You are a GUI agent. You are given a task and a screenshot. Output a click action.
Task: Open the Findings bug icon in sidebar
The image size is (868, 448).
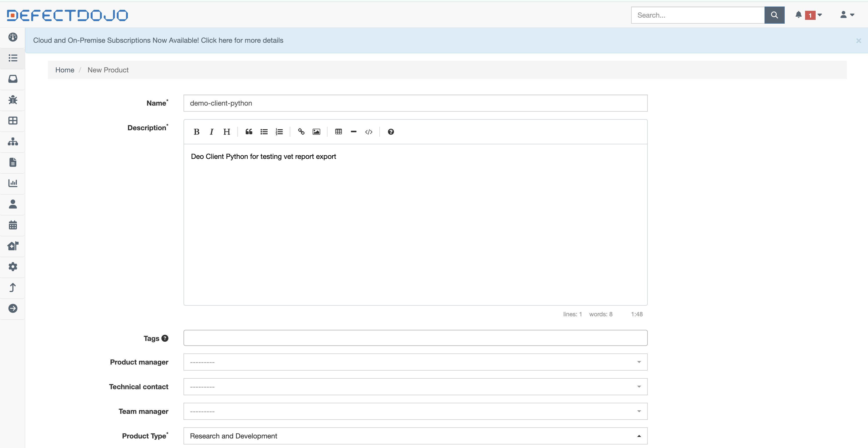(x=13, y=100)
